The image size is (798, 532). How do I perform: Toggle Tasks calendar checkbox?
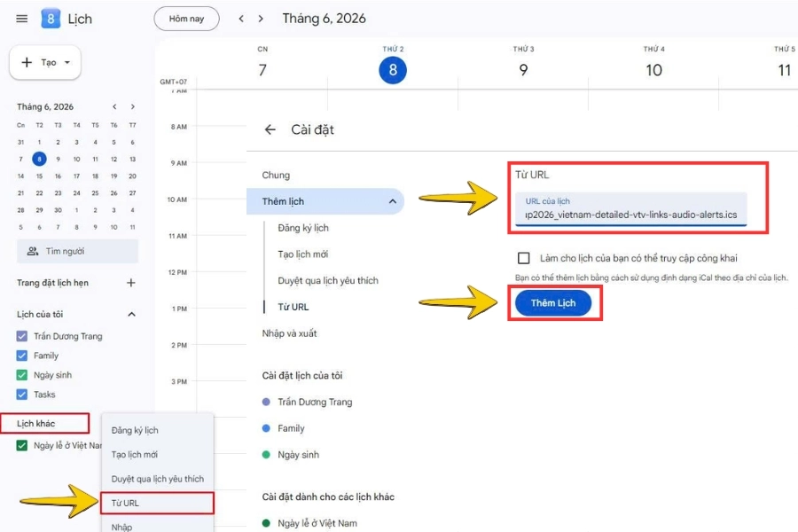coord(22,395)
